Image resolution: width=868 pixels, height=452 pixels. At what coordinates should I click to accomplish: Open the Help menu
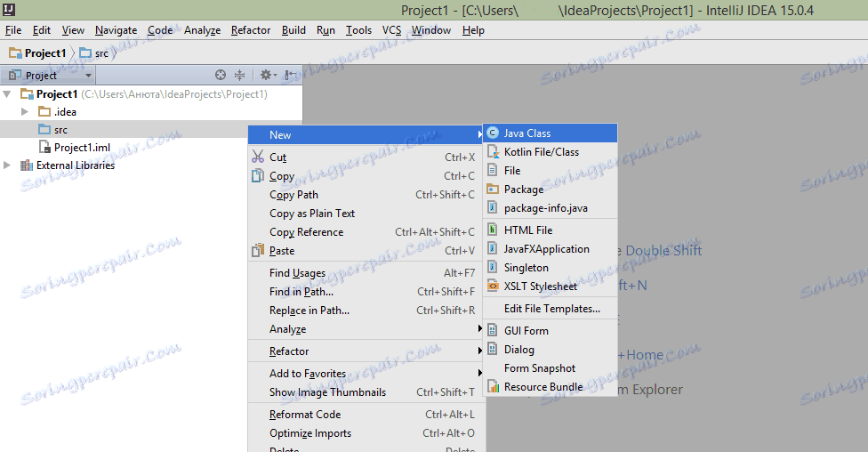[x=473, y=30]
